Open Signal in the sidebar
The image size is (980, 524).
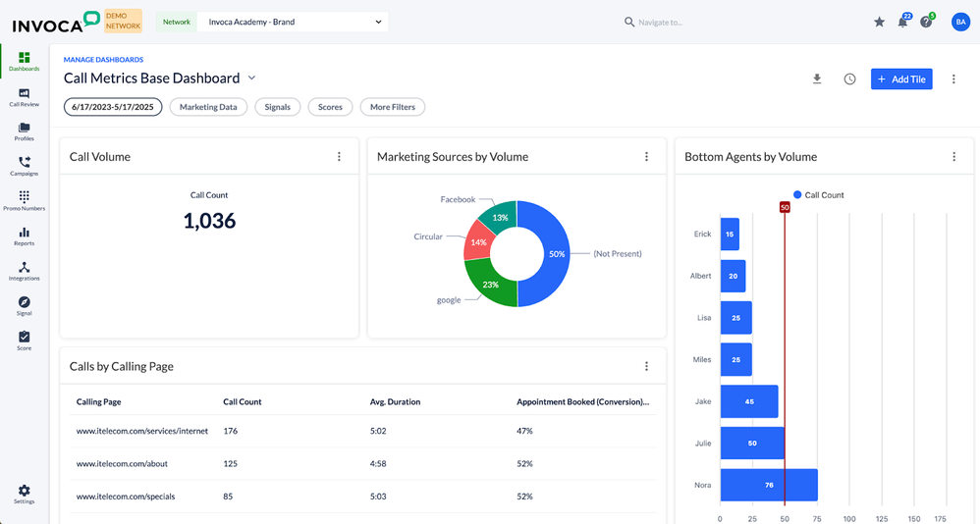(x=24, y=306)
